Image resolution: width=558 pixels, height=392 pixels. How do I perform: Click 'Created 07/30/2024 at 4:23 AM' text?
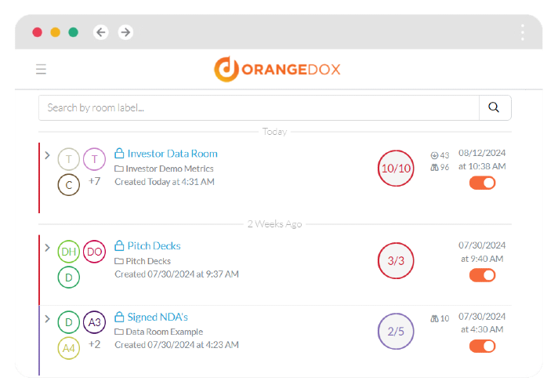tap(176, 345)
